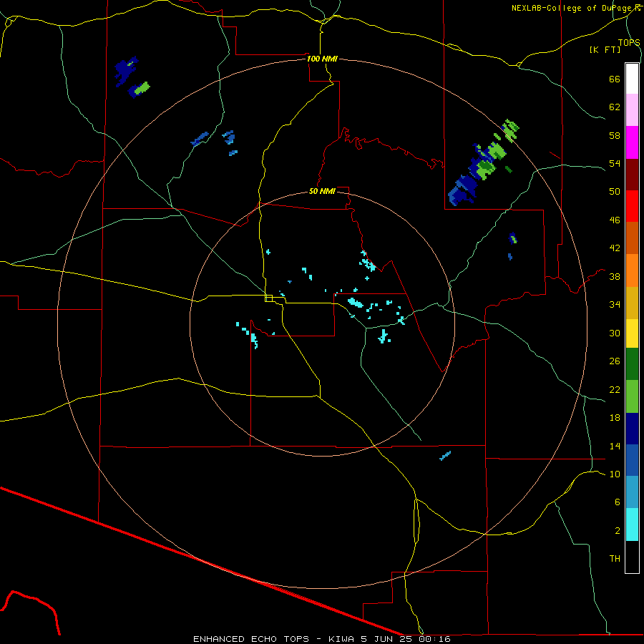
Task: Click the medium blue legend segment
Action: pyautogui.click(x=632, y=460)
